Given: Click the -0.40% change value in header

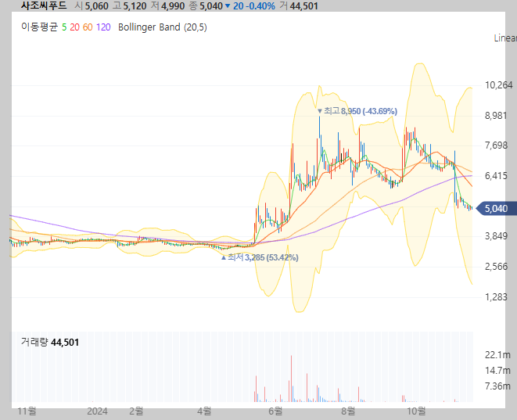Looking at the screenshot, I should click(260, 6).
